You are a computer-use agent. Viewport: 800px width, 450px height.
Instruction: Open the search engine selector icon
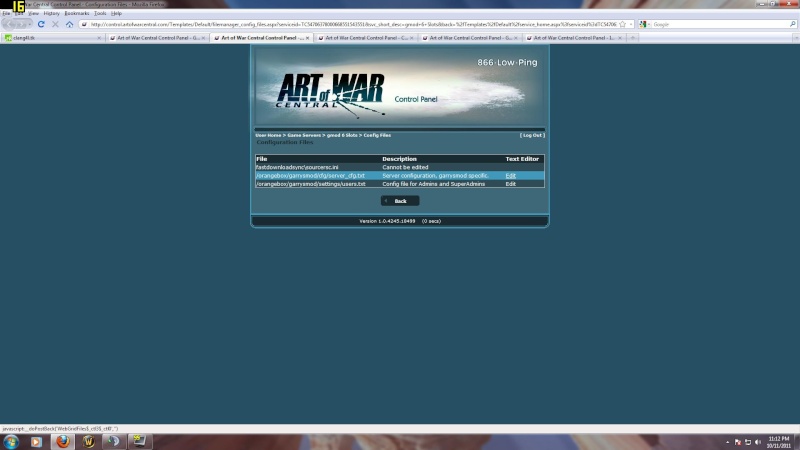coord(643,24)
